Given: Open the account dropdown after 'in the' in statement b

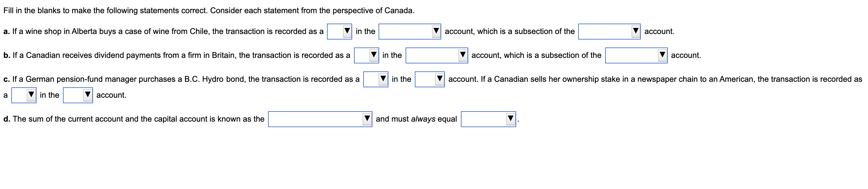Looking at the screenshot, I should click(436, 56).
